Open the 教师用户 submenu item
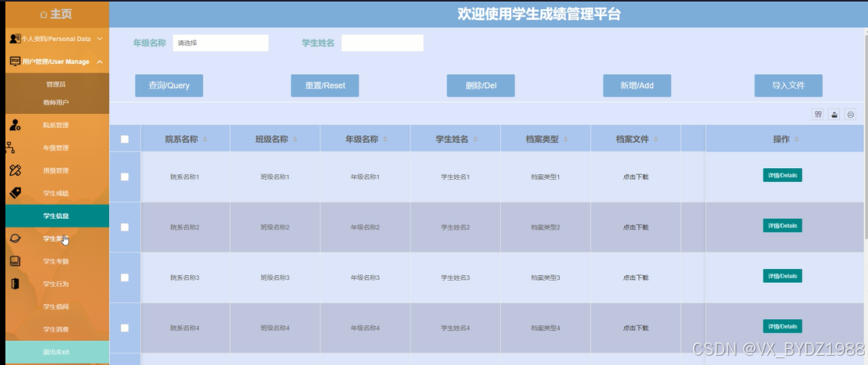Screen dimensions: 868x365 [56, 102]
